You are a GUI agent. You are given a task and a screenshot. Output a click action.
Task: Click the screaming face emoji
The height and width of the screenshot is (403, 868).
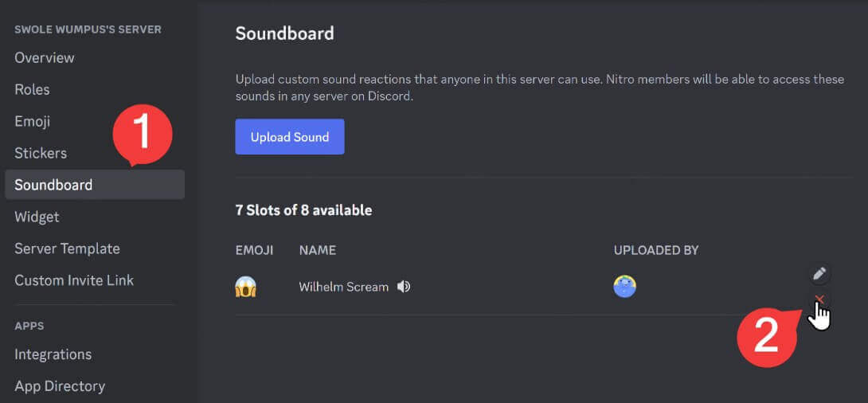pyautogui.click(x=246, y=287)
